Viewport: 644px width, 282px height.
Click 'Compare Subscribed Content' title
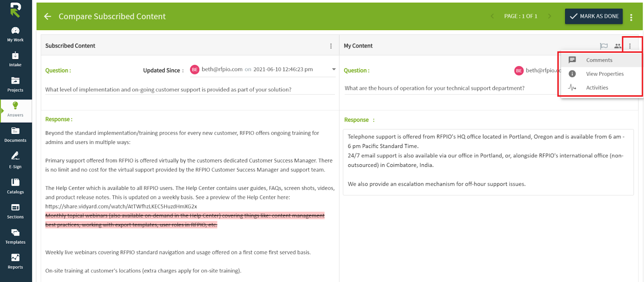pyautogui.click(x=112, y=16)
